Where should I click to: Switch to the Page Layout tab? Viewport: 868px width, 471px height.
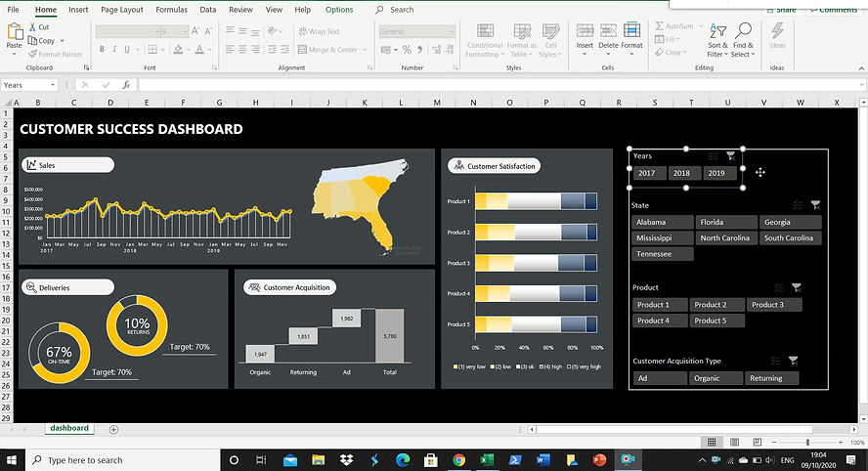coord(122,10)
